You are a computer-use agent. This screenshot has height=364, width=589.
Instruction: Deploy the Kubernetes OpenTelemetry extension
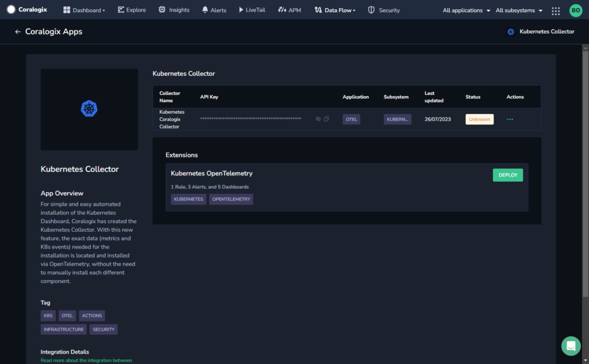click(x=508, y=175)
